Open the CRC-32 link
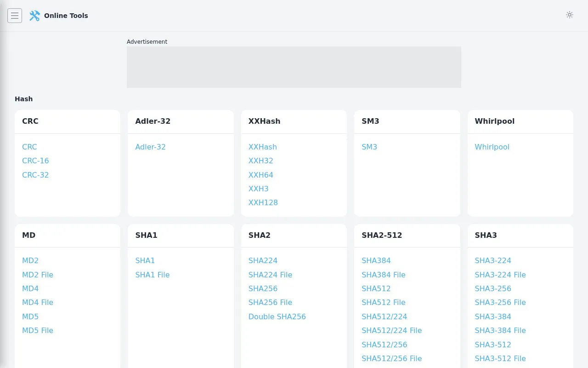This screenshot has height=368, width=588. pyautogui.click(x=35, y=175)
